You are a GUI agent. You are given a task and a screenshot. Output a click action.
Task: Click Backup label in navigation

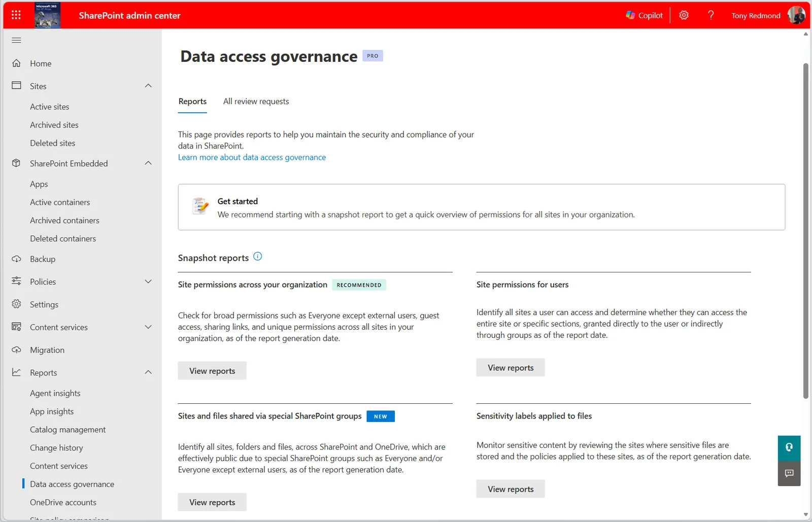click(x=43, y=259)
